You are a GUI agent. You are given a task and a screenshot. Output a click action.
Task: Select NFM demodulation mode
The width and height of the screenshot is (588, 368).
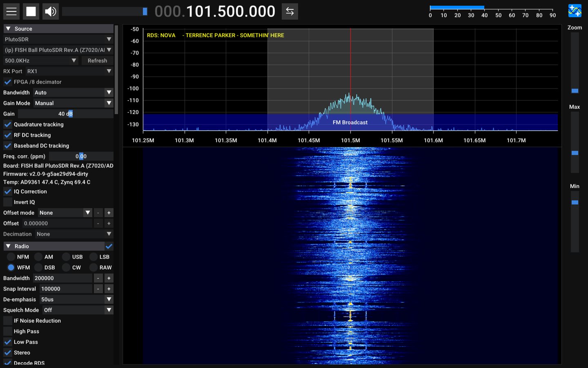pyautogui.click(x=11, y=257)
